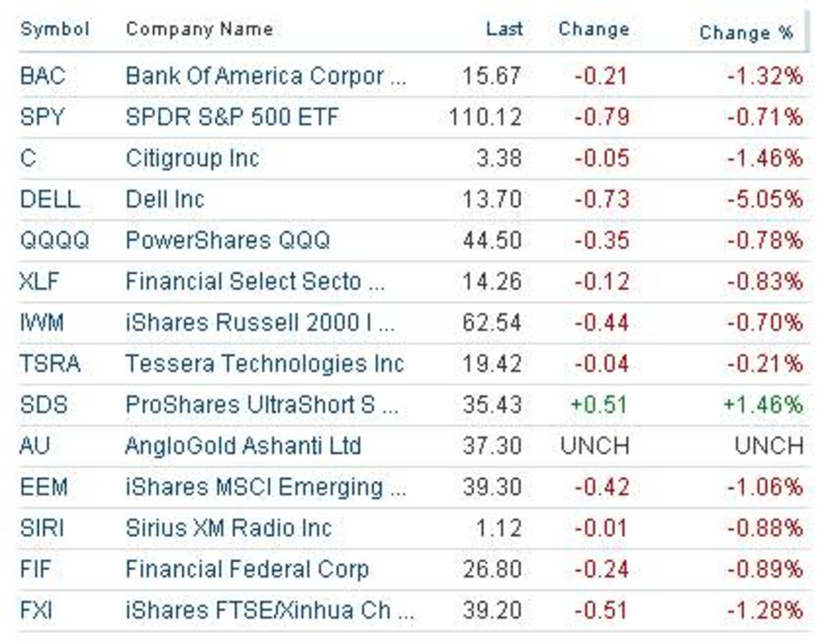This screenshot has width=828, height=644.
Task: Open the FXI ticker symbol
Action: (36, 611)
